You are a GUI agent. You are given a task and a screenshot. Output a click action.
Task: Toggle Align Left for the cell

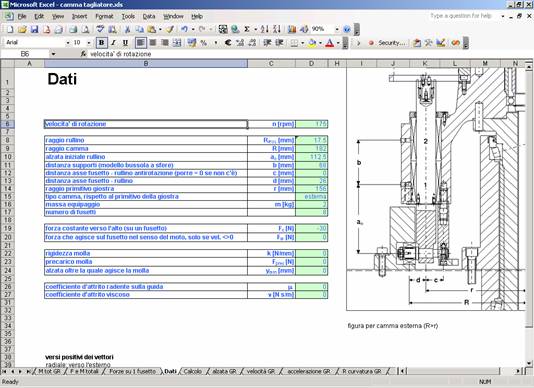tap(140, 43)
